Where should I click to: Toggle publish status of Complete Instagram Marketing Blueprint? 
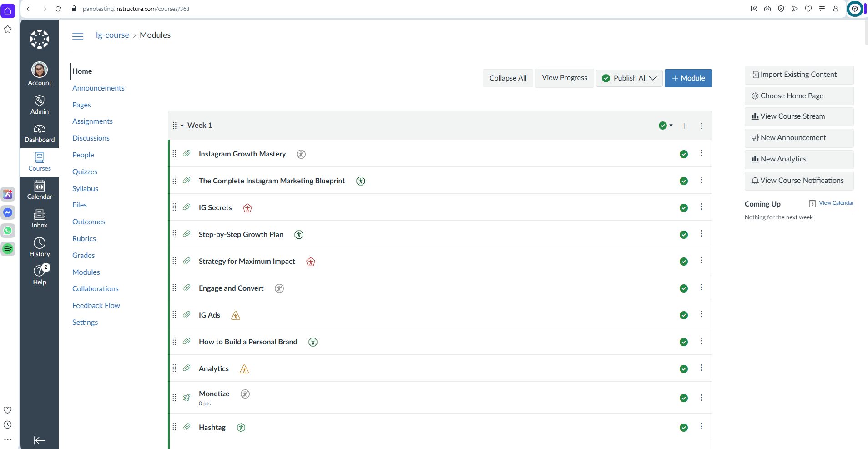tap(684, 181)
